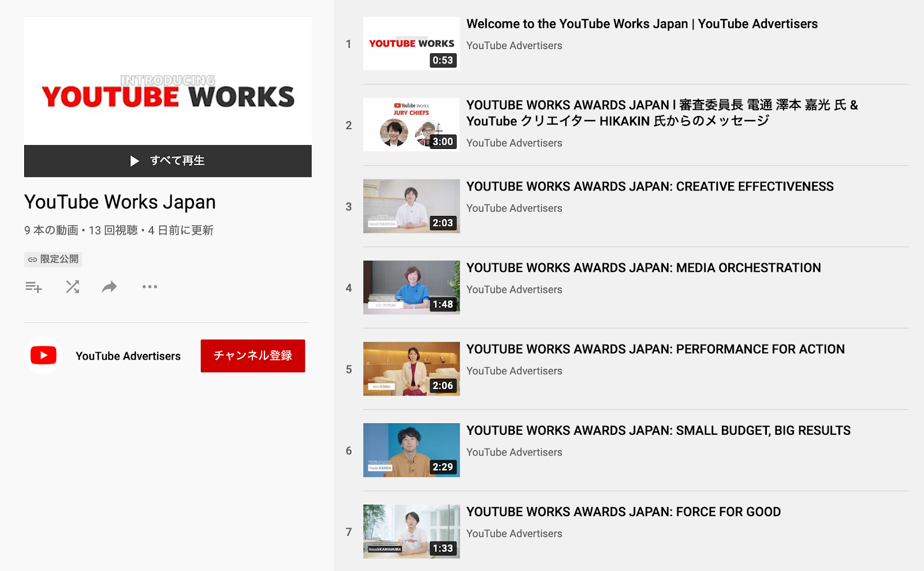Image resolution: width=924 pixels, height=571 pixels.
Task: Open the Welcome to the YouTube Works Japan title
Action: pos(642,24)
